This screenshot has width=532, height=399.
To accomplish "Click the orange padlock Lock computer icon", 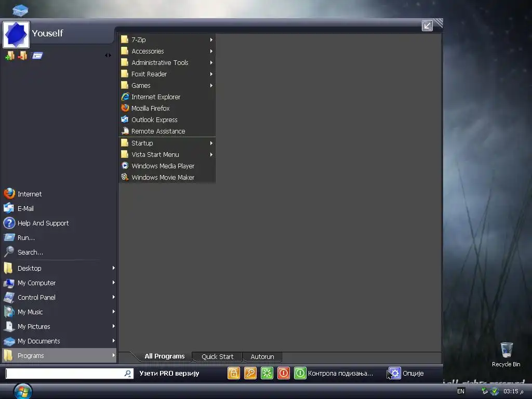I will pos(233,373).
